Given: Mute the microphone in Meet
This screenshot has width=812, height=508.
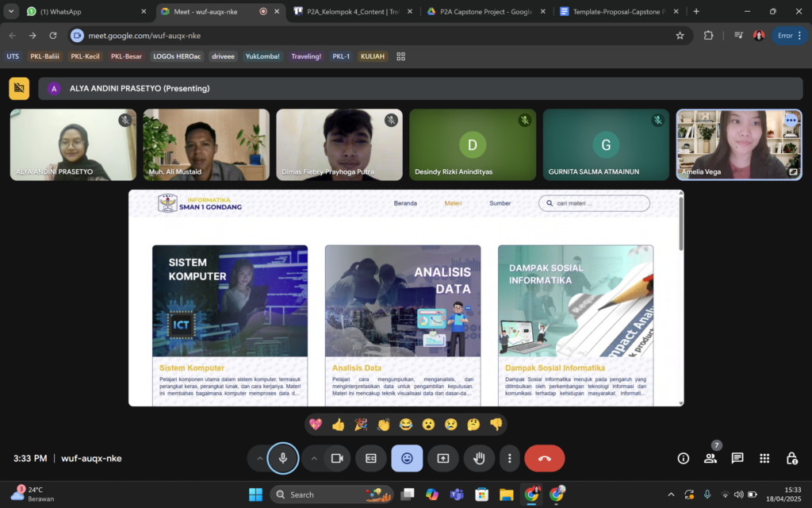Looking at the screenshot, I should (282, 458).
